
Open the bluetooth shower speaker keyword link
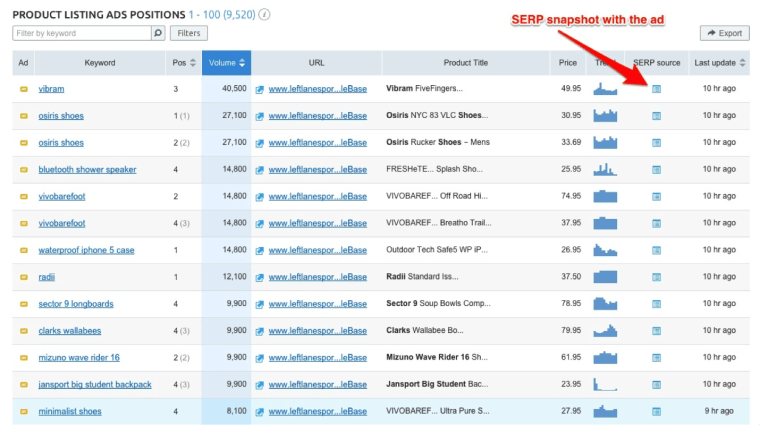pos(87,170)
